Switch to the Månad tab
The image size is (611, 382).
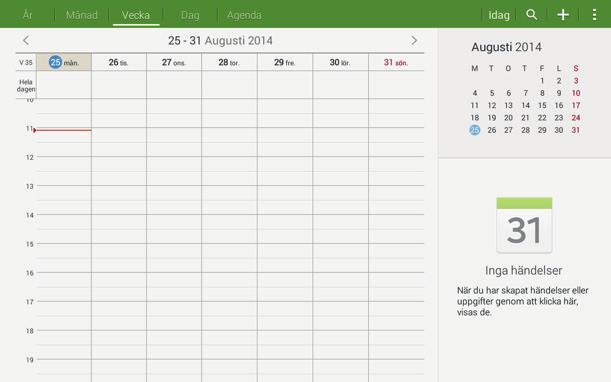82,15
